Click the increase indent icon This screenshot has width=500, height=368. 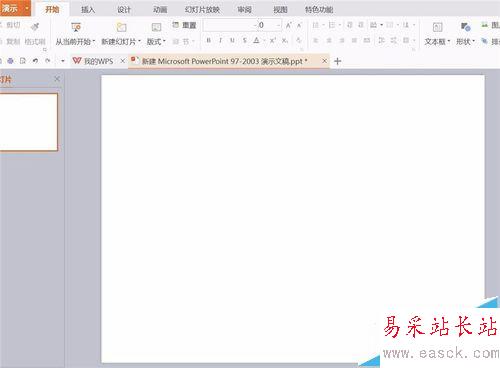(361, 25)
